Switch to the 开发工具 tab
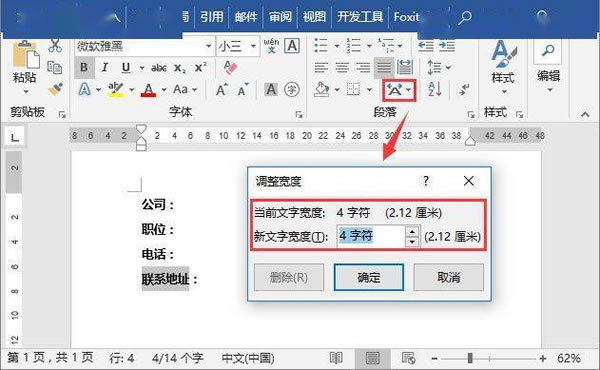This screenshot has height=370, width=600. (360, 17)
